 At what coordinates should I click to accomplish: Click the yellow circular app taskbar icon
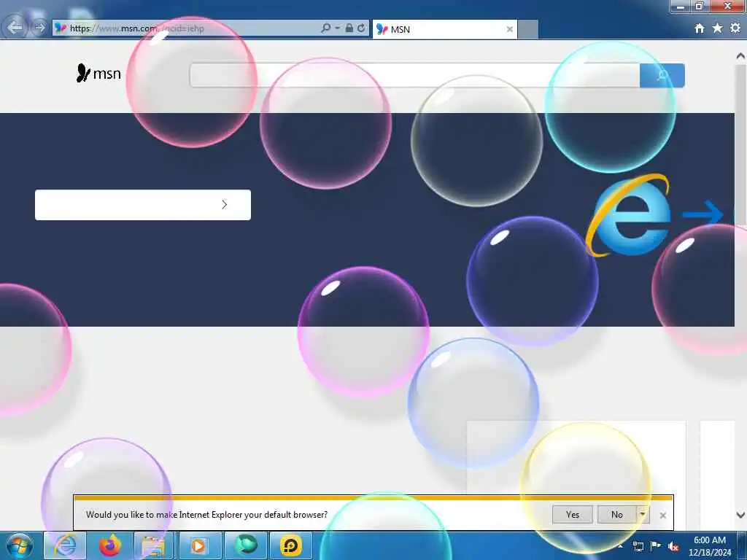[290, 545]
